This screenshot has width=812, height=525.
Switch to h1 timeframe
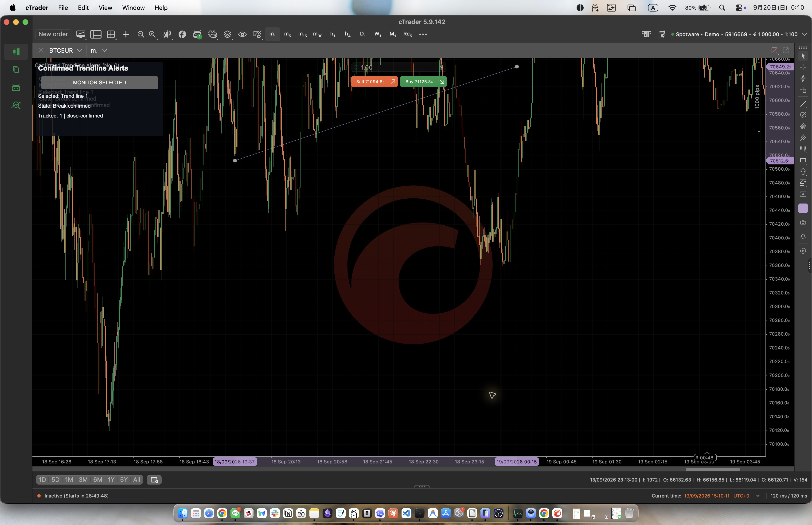pyautogui.click(x=332, y=35)
